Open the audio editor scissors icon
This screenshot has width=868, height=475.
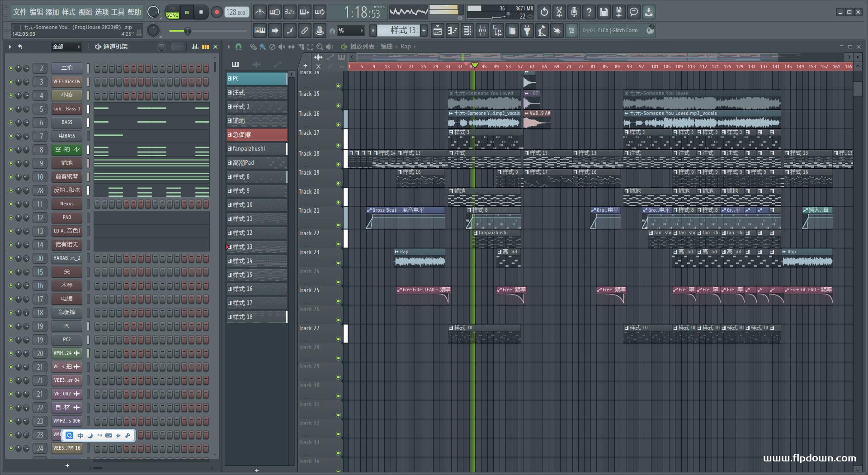(x=559, y=12)
